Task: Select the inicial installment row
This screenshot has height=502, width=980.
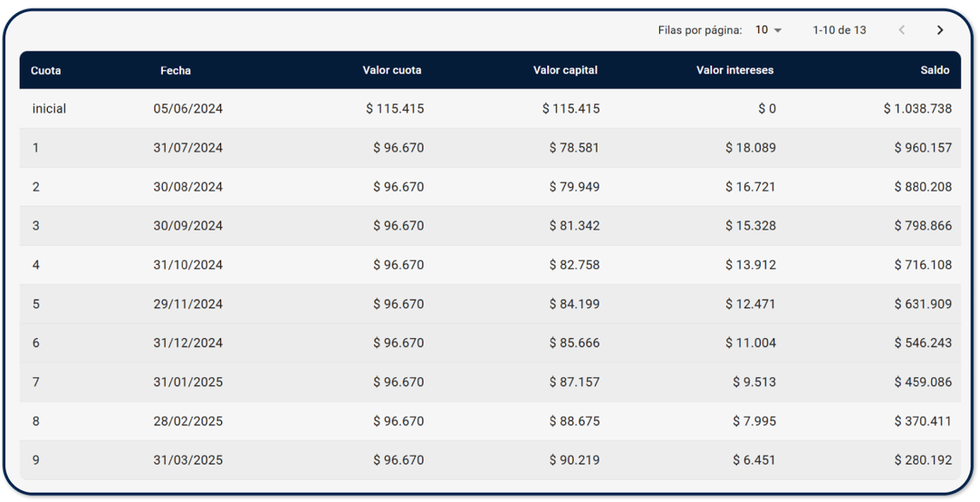Action: pyautogui.click(x=50, y=109)
